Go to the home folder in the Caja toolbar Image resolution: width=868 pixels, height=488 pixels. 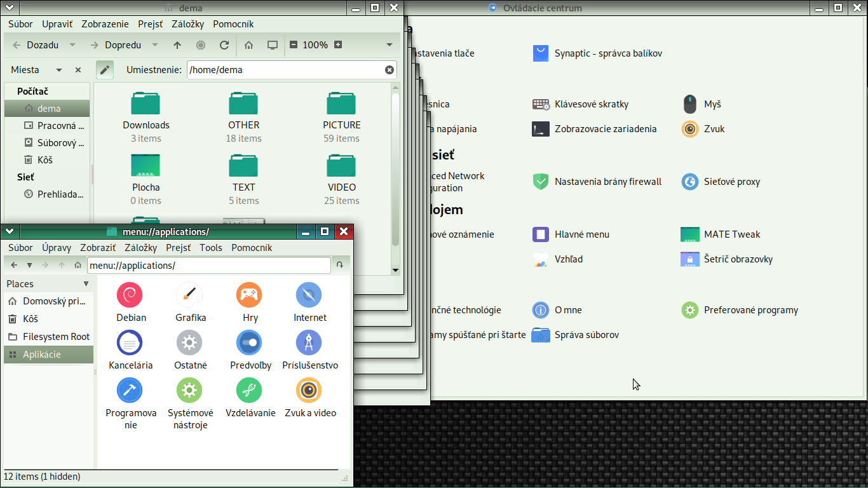[x=249, y=45]
